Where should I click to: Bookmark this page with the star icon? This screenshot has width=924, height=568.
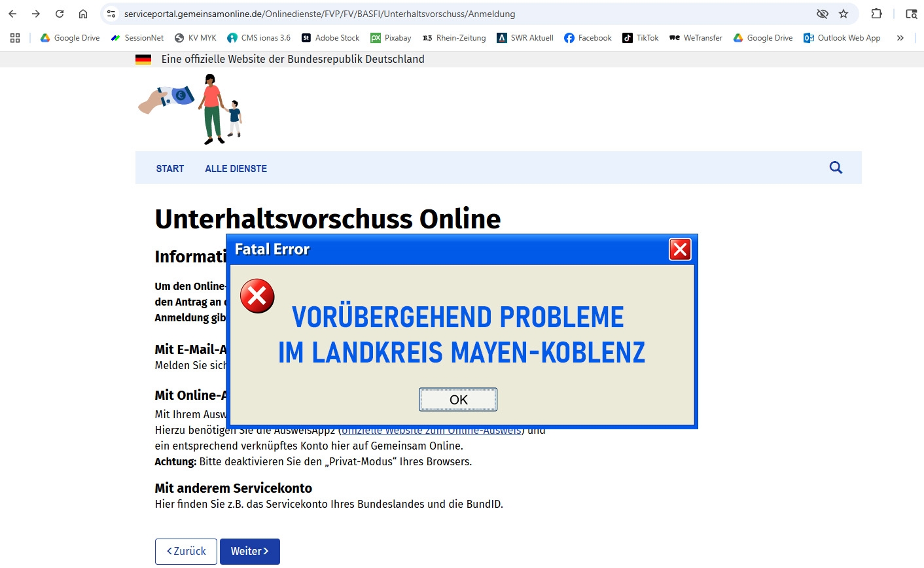844,14
